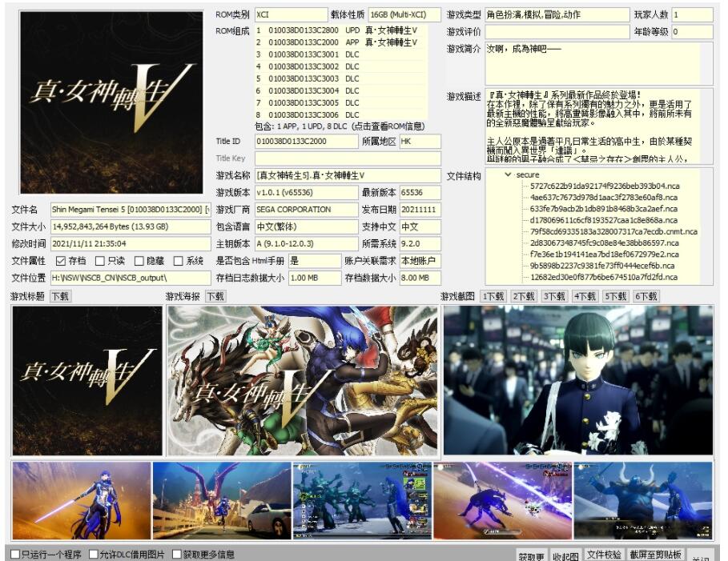Click the 修改时间 field 2021/11/11 21:35:04
Screen dimensions: 728x561
(x=131, y=243)
